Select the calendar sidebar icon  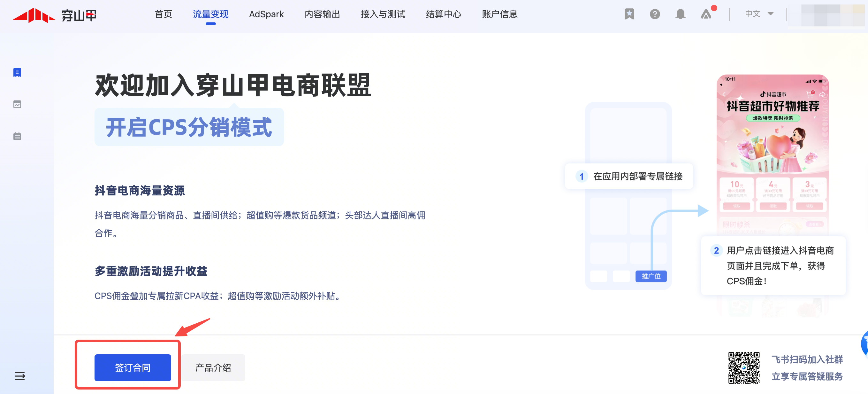click(x=17, y=136)
